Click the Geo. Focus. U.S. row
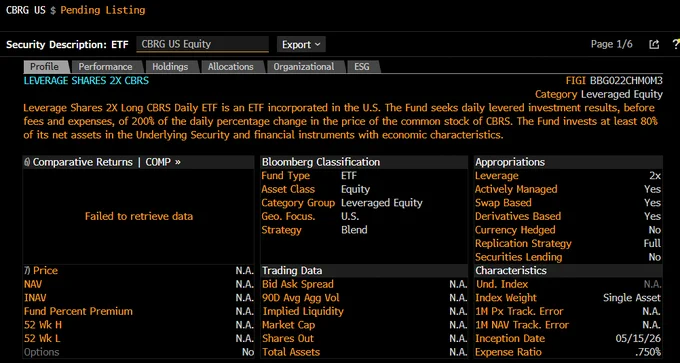The width and height of the screenshot is (680, 363). [x=364, y=216]
